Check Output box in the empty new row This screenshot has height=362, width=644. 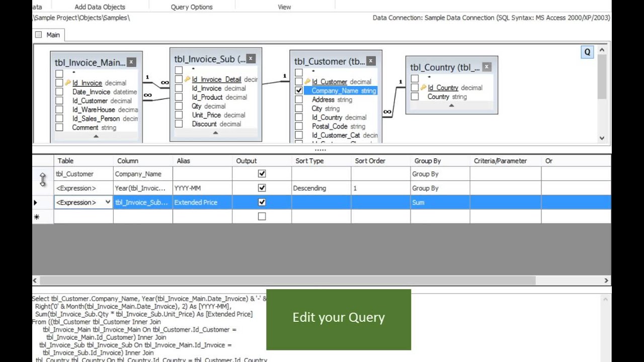pyautogui.click(x=262, y=216)
